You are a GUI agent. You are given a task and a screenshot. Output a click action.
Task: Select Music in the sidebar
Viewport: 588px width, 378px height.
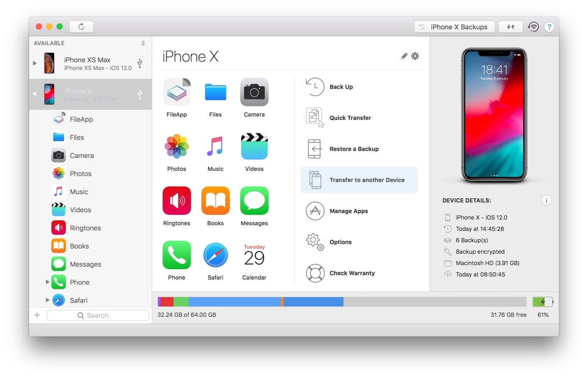pos(91,192)
